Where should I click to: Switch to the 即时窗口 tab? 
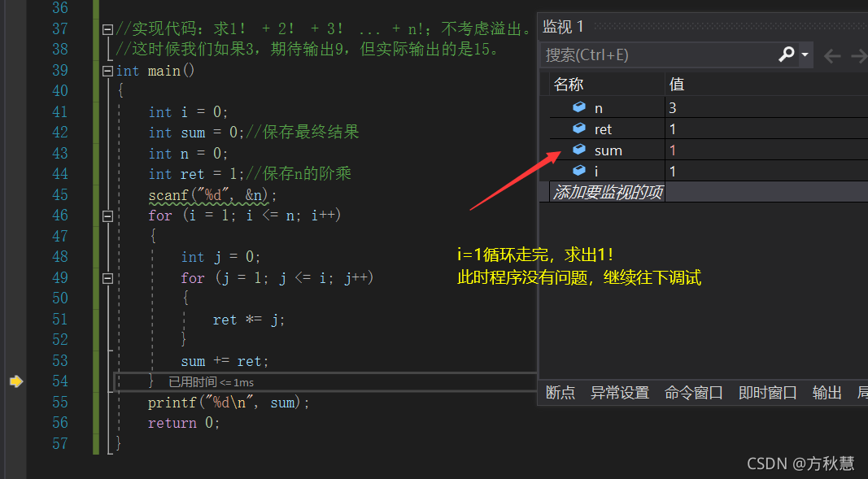767,393
